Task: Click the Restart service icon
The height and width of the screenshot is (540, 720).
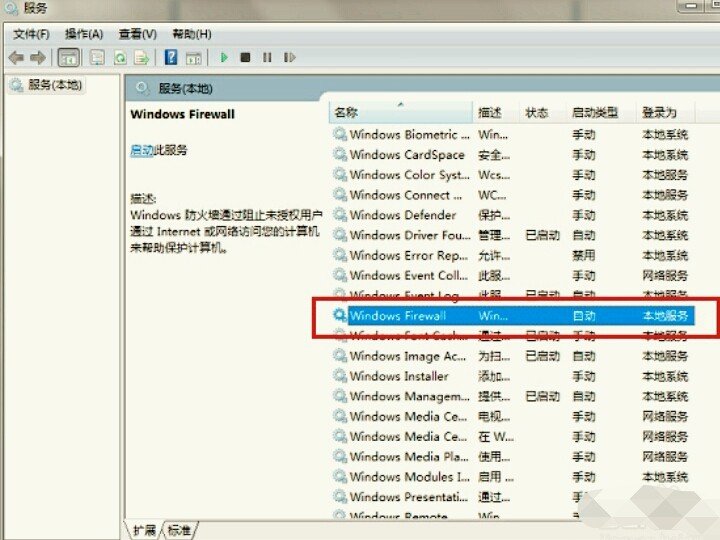Action: point(289,57)
